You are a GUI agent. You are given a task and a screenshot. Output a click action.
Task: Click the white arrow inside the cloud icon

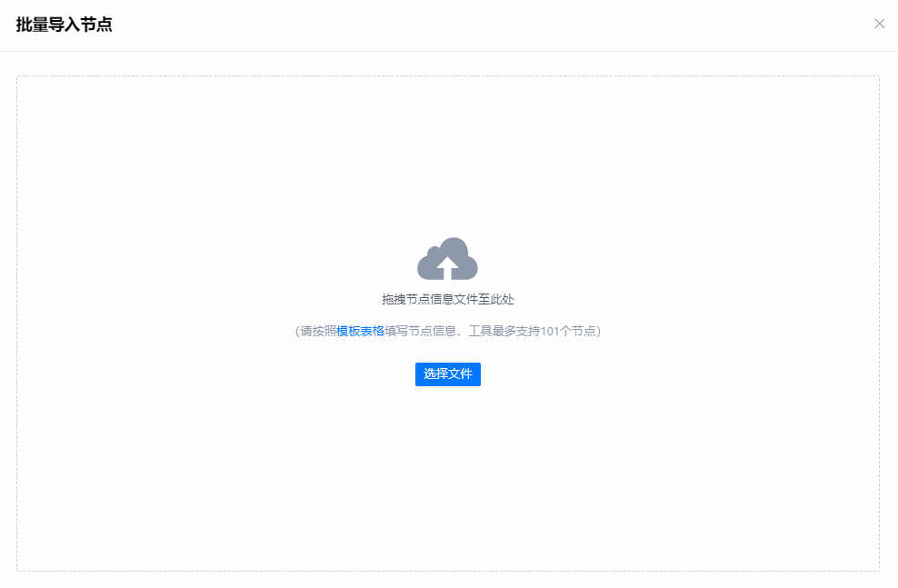tap(447, 267)
